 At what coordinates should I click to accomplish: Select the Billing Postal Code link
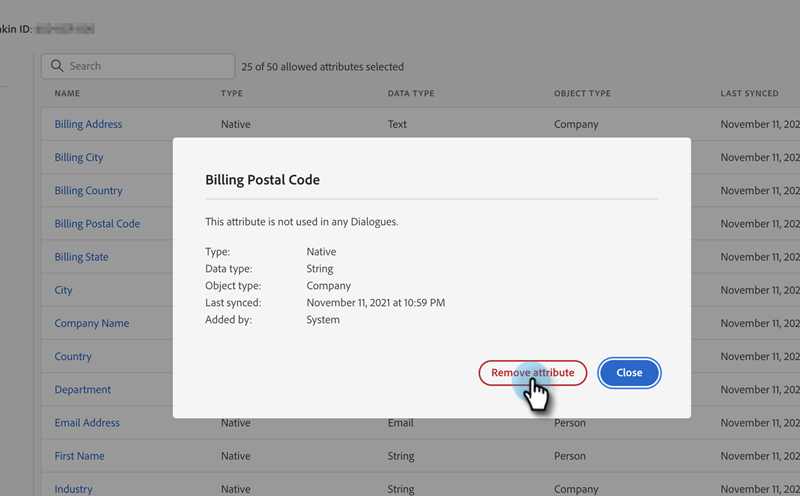tap(97, 224)
